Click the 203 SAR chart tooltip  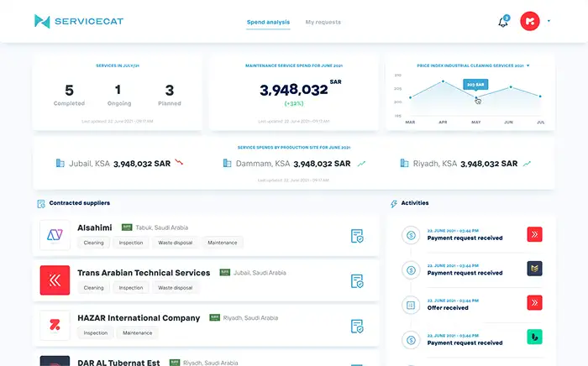[475, 85]
